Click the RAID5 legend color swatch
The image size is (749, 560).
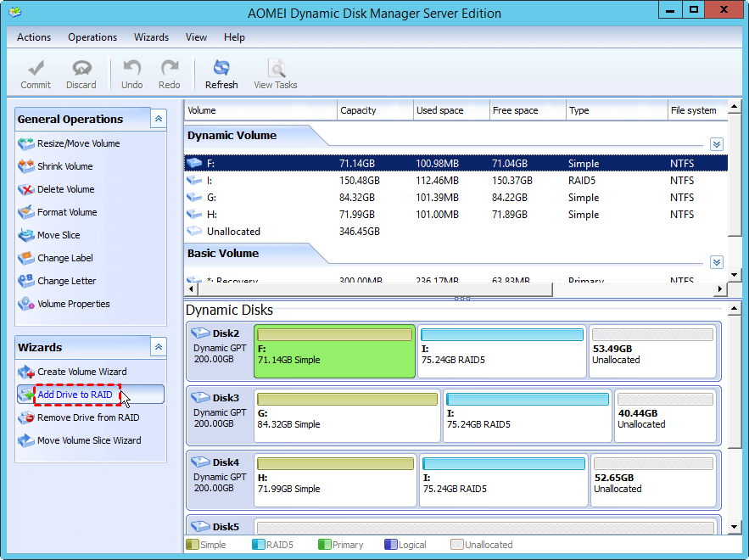coord(258,545)
